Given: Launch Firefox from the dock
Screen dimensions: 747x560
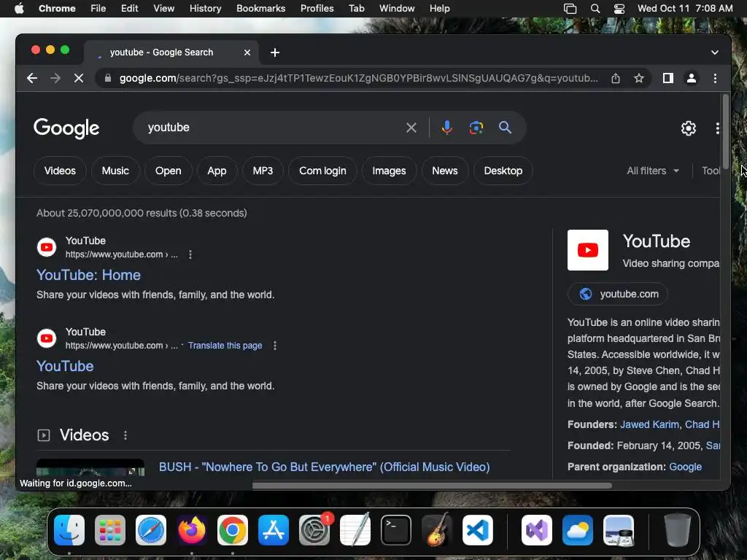Looking at the screenshot, I should point(192,529).
